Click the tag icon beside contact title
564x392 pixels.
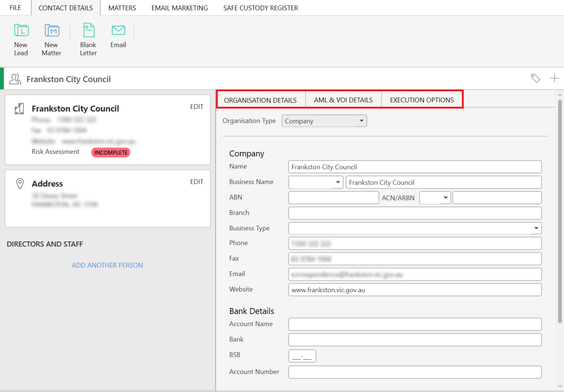(x=535, y=78)
